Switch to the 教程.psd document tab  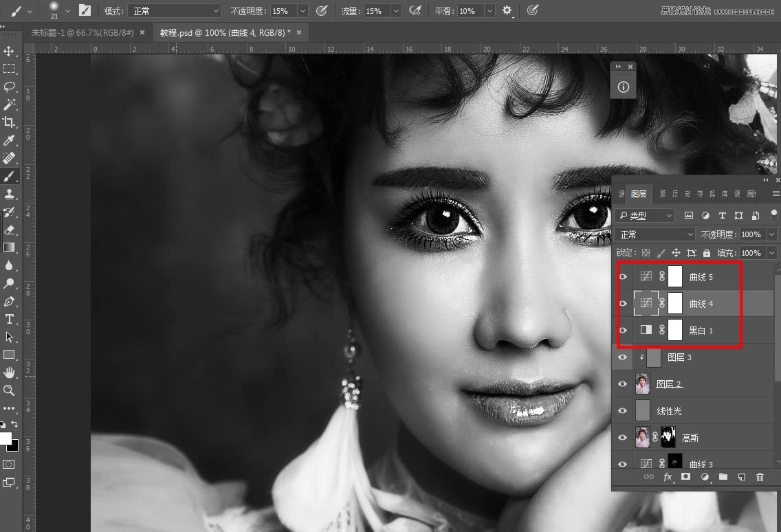tap(224, 32)
